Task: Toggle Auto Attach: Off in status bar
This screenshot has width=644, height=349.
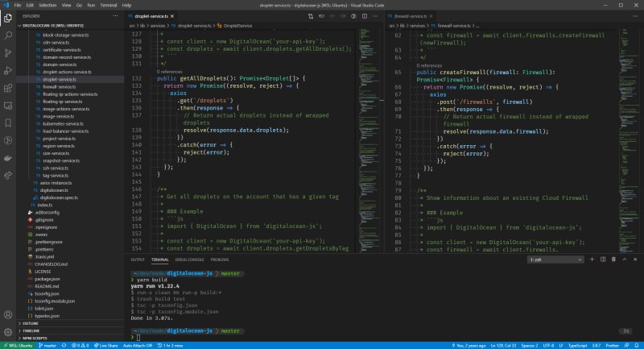Action: 138,346
